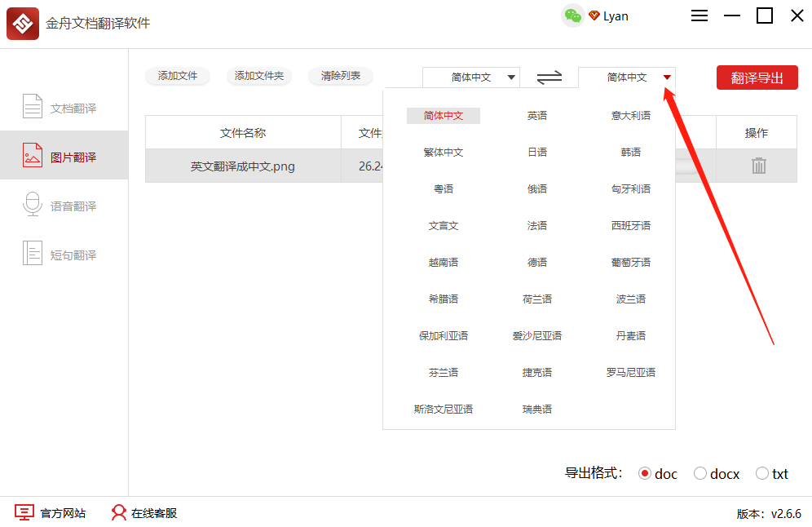The height and width of the screenshot is (527, 812).
Task: Open the 在线客服 link
Action: (x=154, y=513)
